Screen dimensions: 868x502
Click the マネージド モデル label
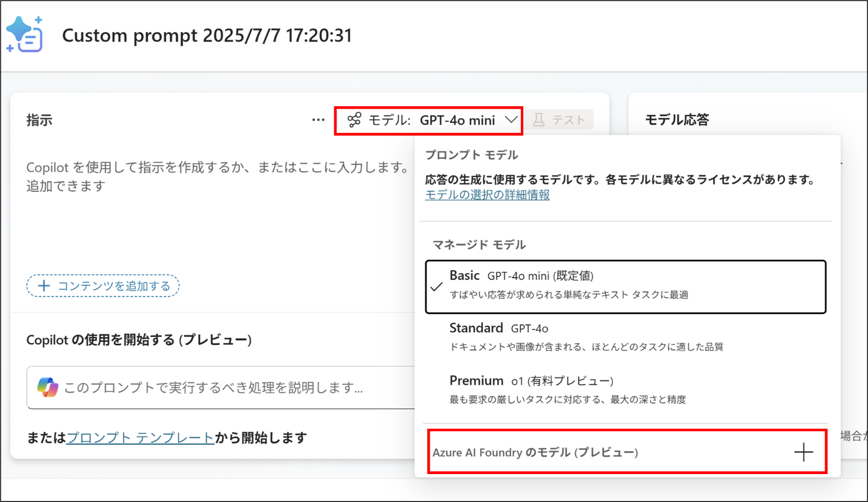click(x=479, y=244)
